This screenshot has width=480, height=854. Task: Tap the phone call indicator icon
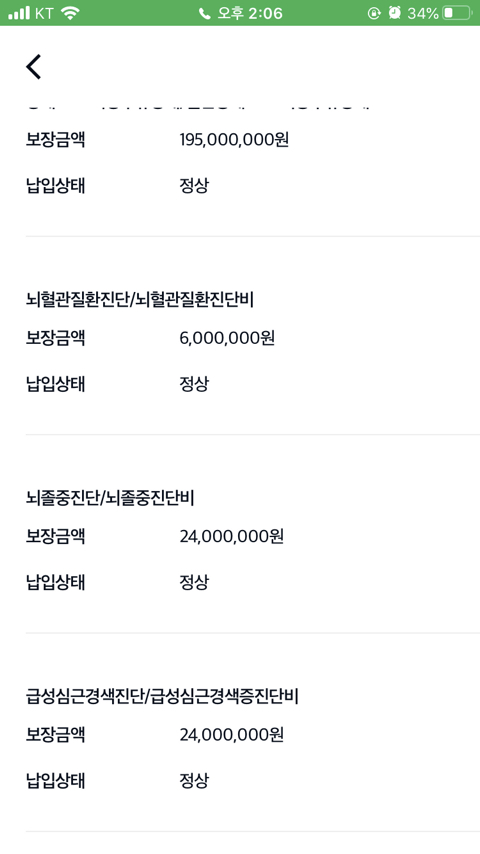pos(204,14)
